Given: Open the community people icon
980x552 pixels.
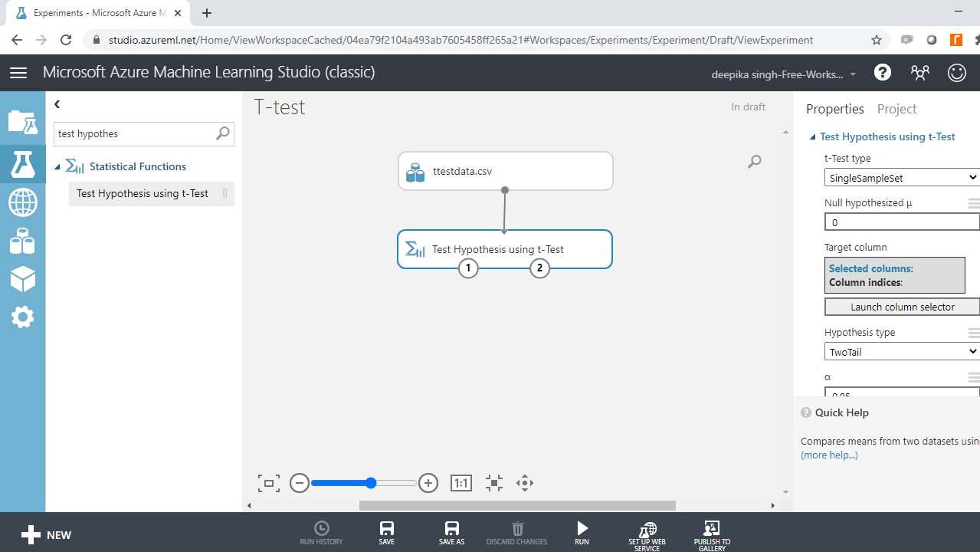Looking at the screenshot, I should tap(919, 73).
